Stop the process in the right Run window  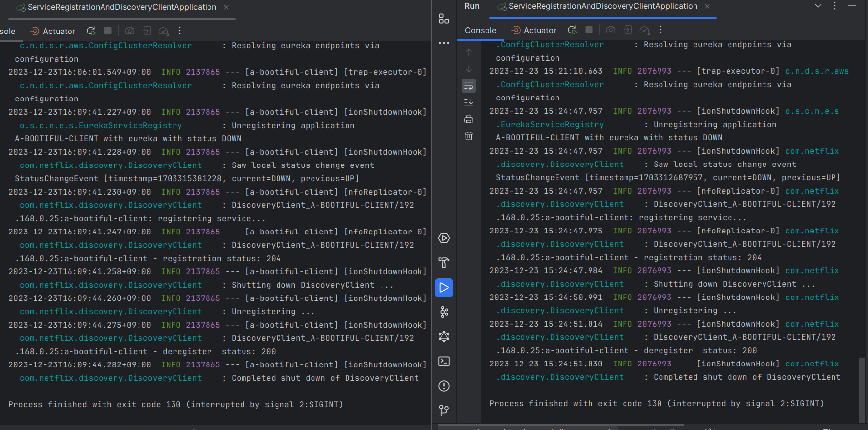[x=589, y=30]
